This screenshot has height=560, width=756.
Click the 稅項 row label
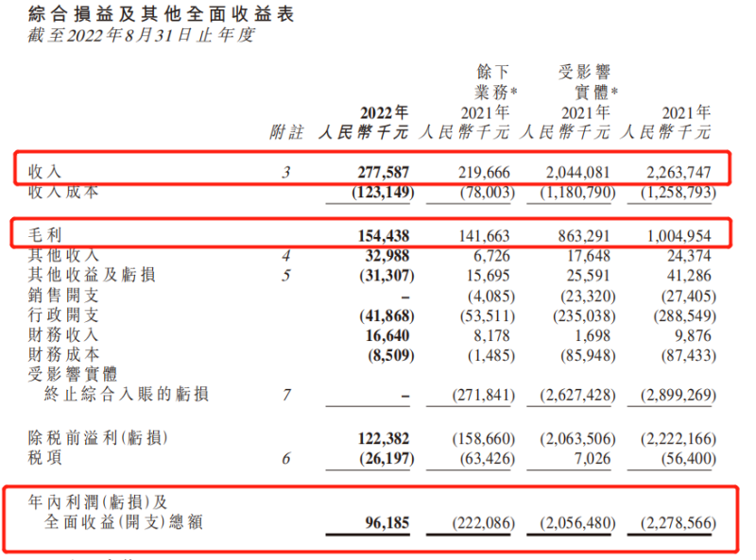click(x=43, y=457)
